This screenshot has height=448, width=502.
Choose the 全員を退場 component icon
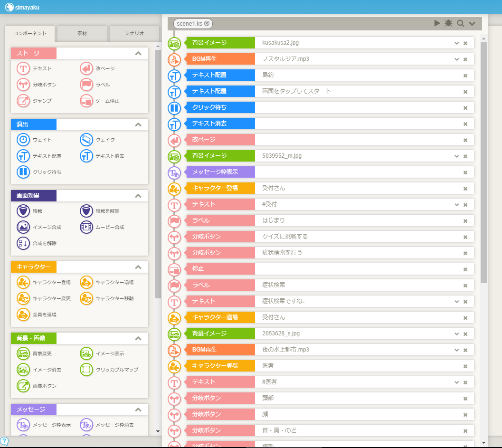click(x=23, y=315)
